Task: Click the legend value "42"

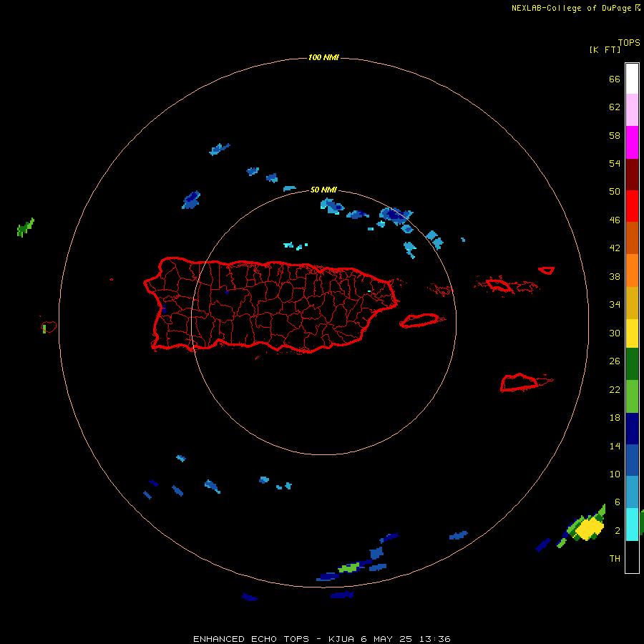Action: pyautogui.click(x=615, y=248)
